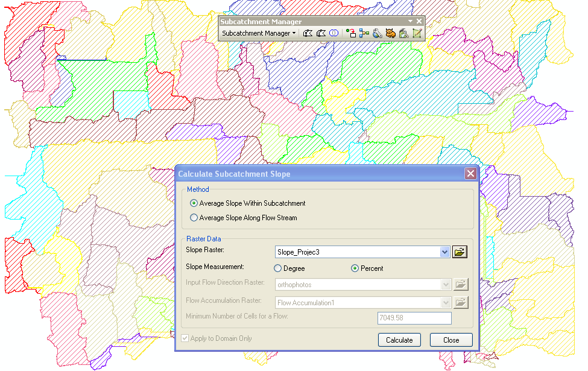Click the Minimum Number of Cells field
This screenshot has width=588, height=371.
(414, 318)
